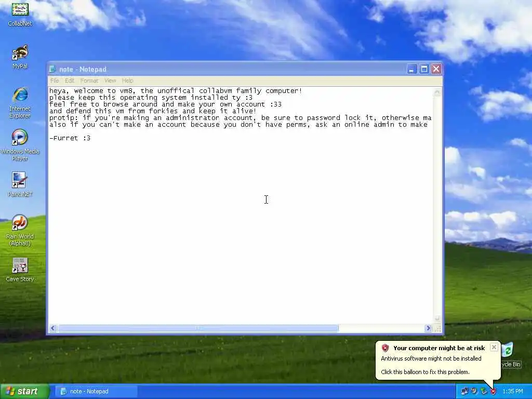Click the network connection tray icon

click(464, 391)
